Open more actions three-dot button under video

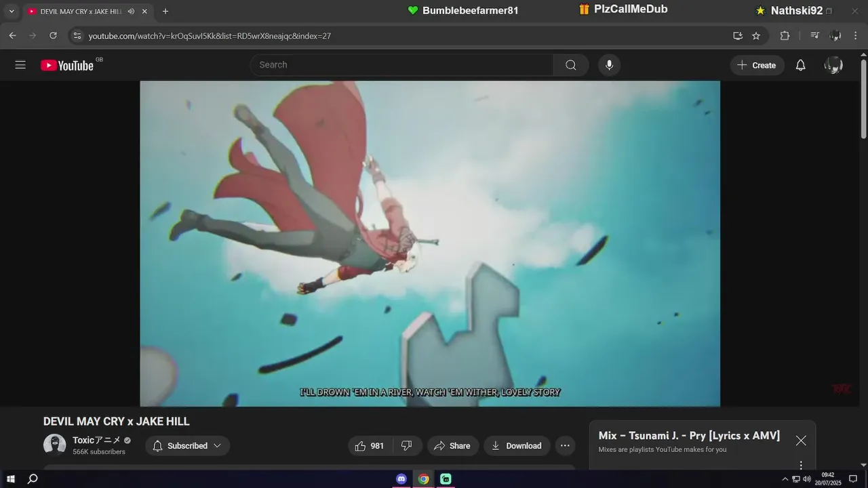point(565,445)
